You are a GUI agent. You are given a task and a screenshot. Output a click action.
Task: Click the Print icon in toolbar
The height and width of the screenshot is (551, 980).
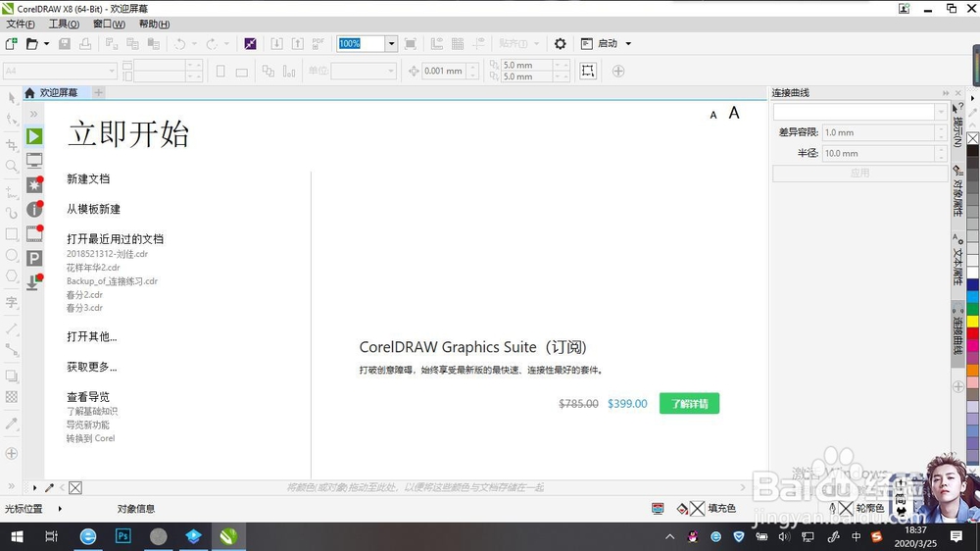(85, 44)
